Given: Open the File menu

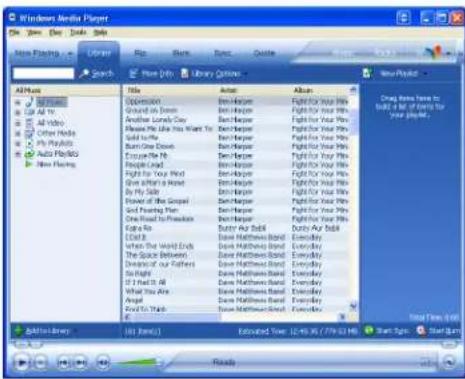Looking at the screenshot, I should [x=14, y=32].
